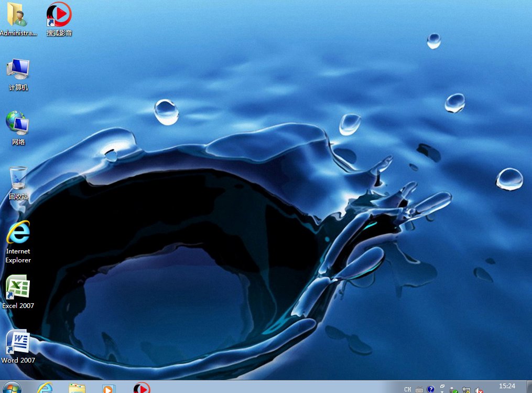Click the Safely Remove Hardware tray icon
This screenshot has width=532, height=393.
click(x=453, y=390)
